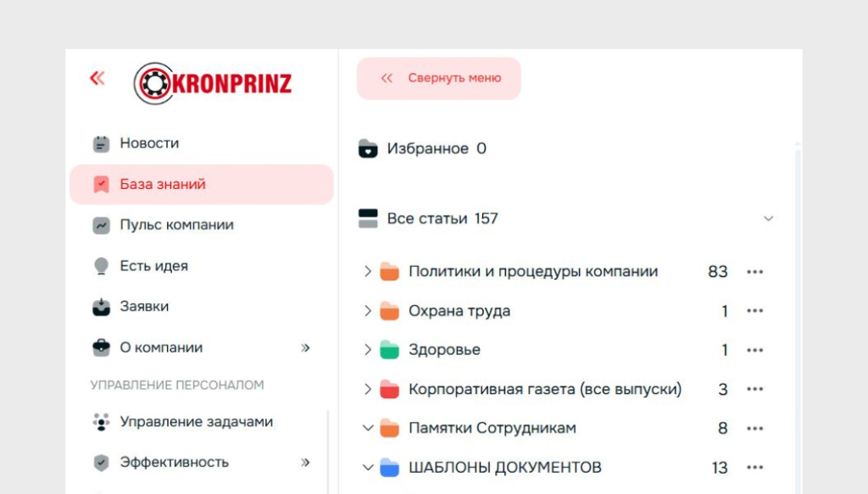Click the Все статьи label
This screenshot has height=494, width=868.
tap(427, 219)
